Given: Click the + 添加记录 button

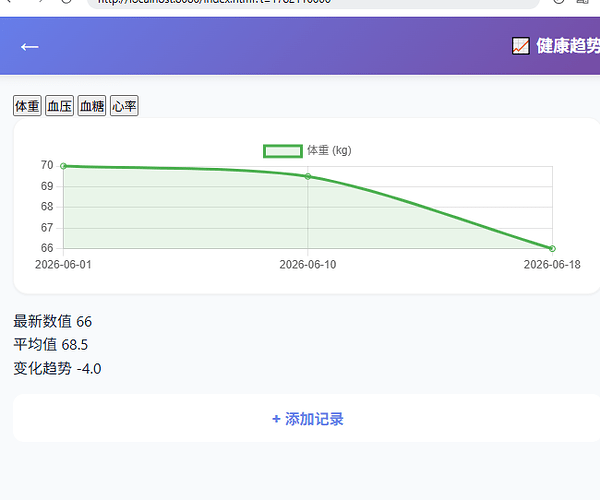Looking at the screenshot, I should coord(308,419).
